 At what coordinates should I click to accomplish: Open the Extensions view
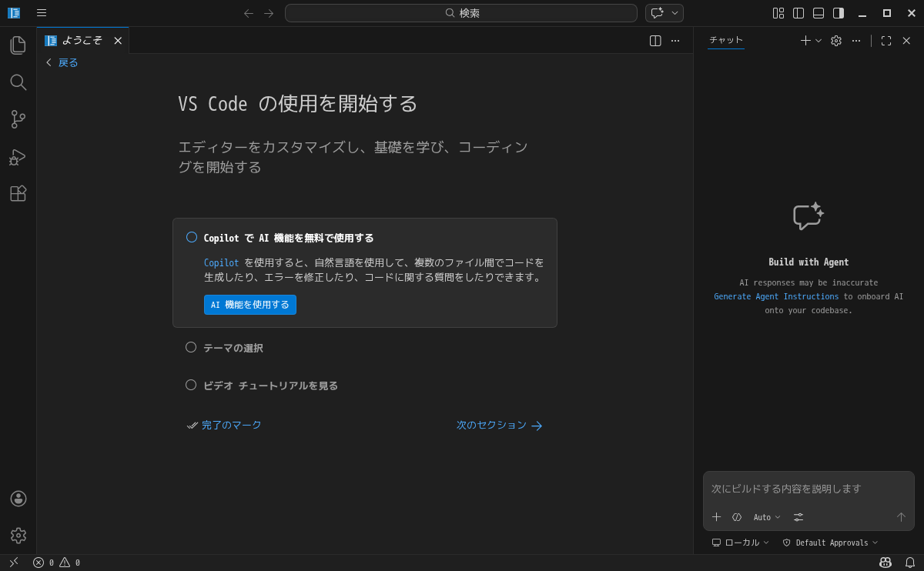pos(18,193)
